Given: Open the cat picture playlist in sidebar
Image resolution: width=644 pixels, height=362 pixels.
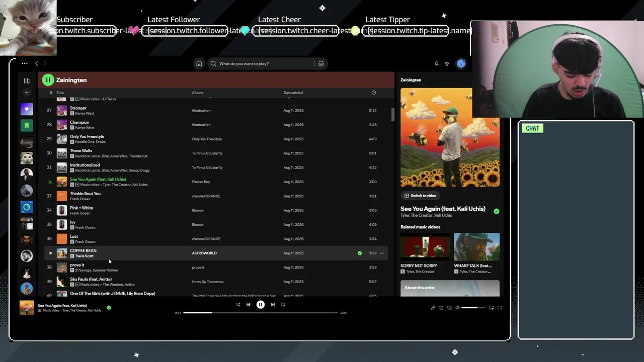Looking at the screenshot, I should pos(27,158).
